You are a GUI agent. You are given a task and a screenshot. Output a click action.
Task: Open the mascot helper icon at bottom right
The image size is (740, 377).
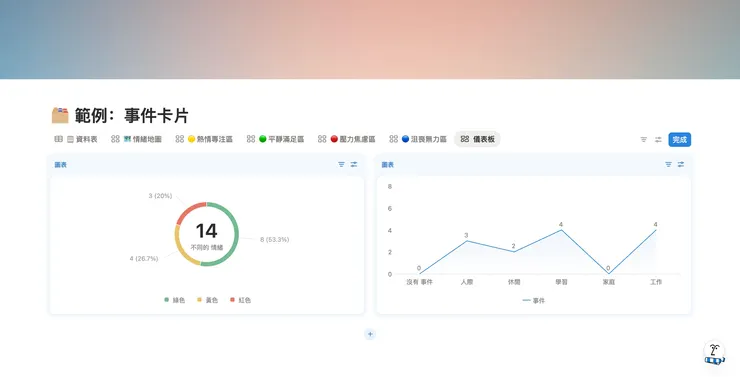[715, 353]
